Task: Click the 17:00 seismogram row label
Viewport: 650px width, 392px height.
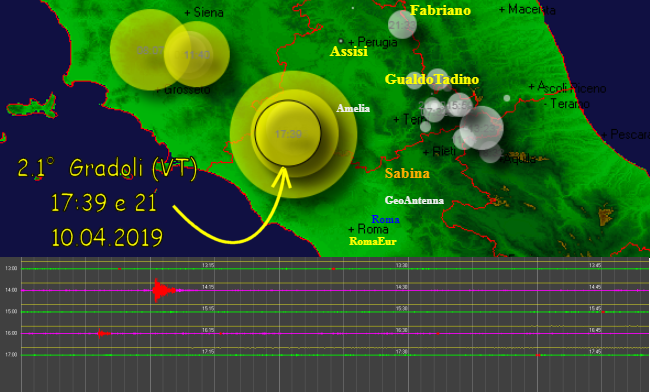Action: click(x=11, y=355)
